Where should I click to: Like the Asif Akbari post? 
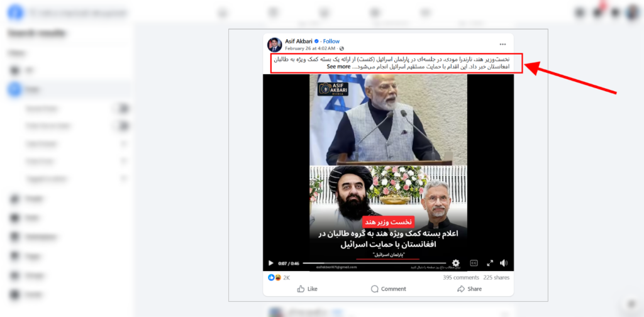307,289
